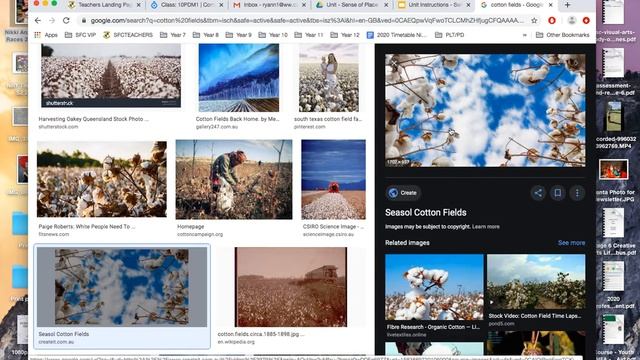The image size is (640, 360).
Task: Open the selected Seasol Cotton Fields thumbnail
Action: [122, 287]
